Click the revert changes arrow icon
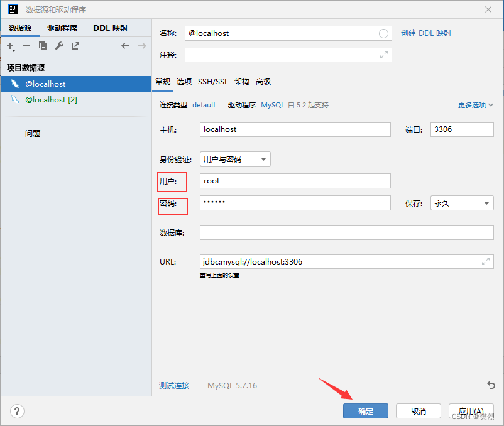Screen dimensions: 504x426 click(491, 385)
